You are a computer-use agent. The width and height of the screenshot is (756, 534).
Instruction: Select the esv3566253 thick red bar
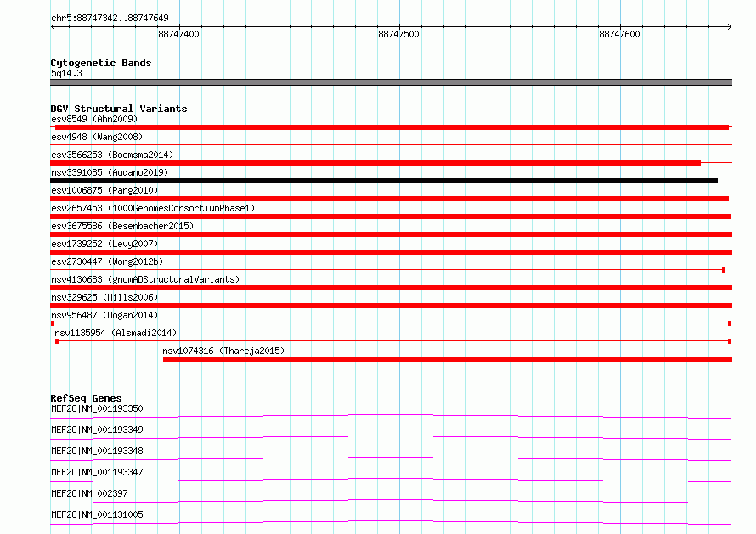375,163
